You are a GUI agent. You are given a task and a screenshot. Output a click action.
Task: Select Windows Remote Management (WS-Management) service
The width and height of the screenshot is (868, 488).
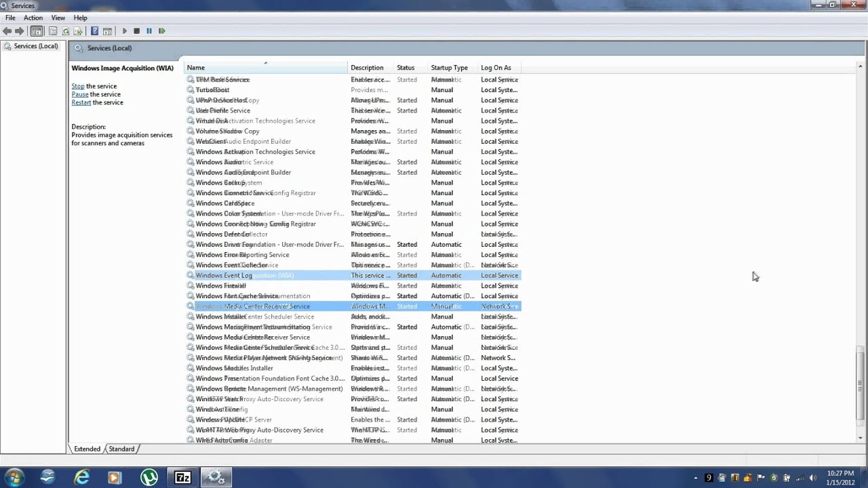pyautogui.click(x=353, y=389)
